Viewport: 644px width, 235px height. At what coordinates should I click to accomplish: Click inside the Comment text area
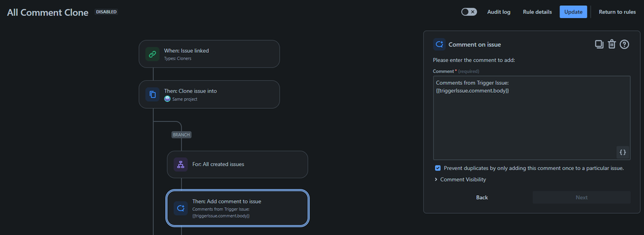pyautogui.click(x=531, y=118)
